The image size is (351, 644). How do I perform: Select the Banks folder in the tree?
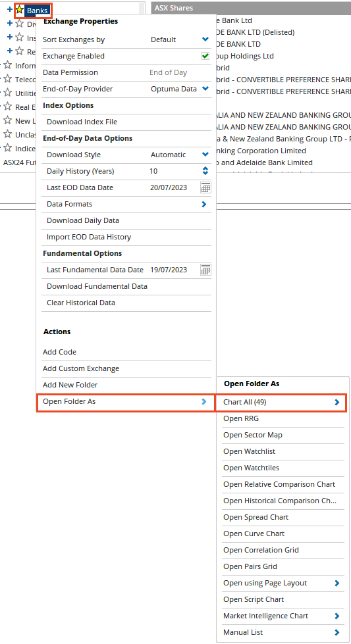[37, 11]
